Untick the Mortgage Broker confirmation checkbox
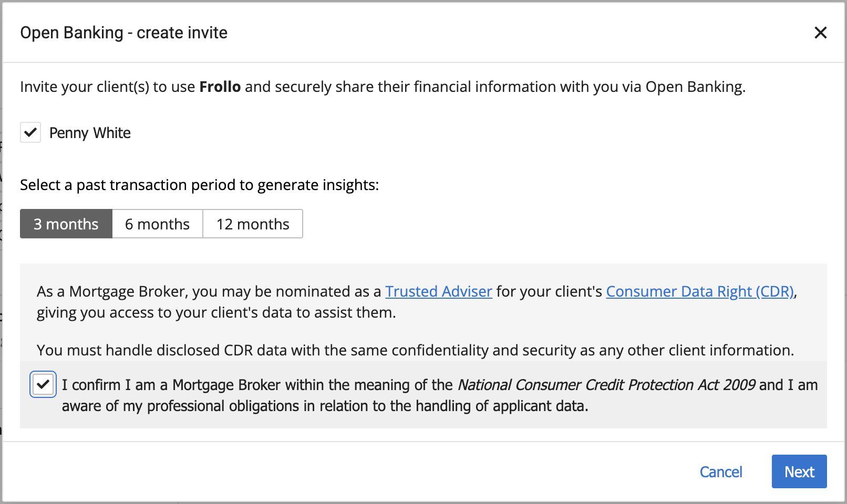This screenshot has height=504, width=847. point(43,385)
